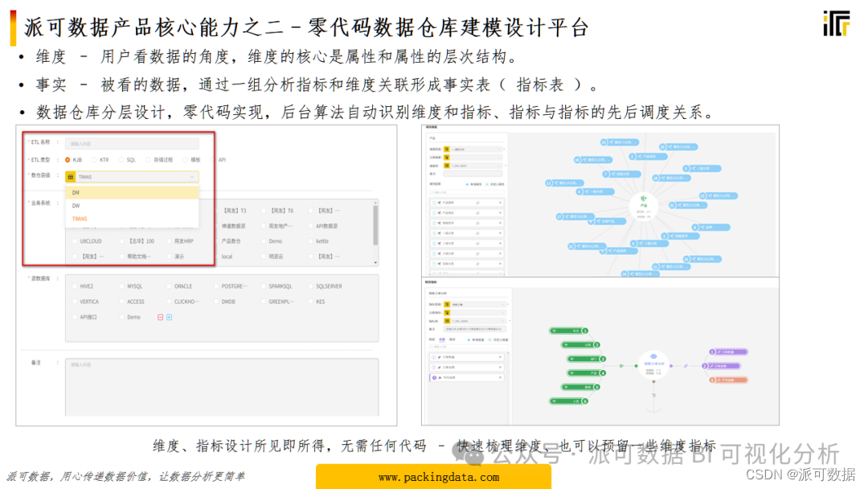868x489 pixels.
Task: Switch to 维度 tab in indicator panel
Action: [432, 339]
